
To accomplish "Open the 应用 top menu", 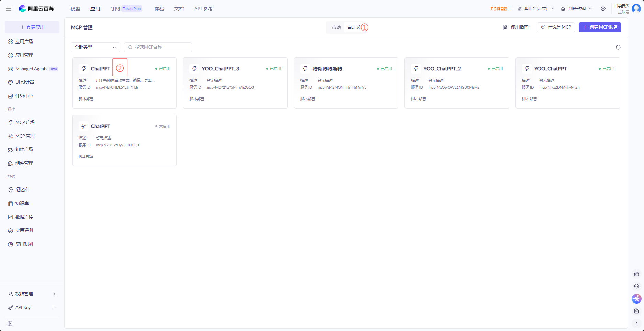I will pos(95,9).
